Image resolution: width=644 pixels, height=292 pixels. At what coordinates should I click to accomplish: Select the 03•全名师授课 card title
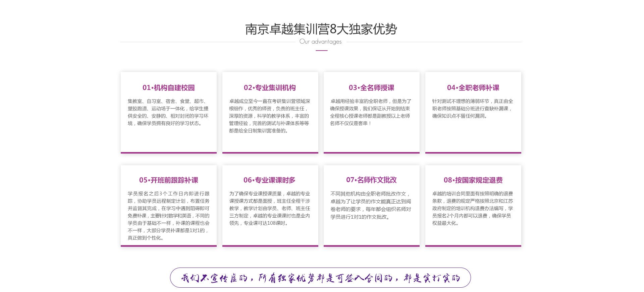371,88
